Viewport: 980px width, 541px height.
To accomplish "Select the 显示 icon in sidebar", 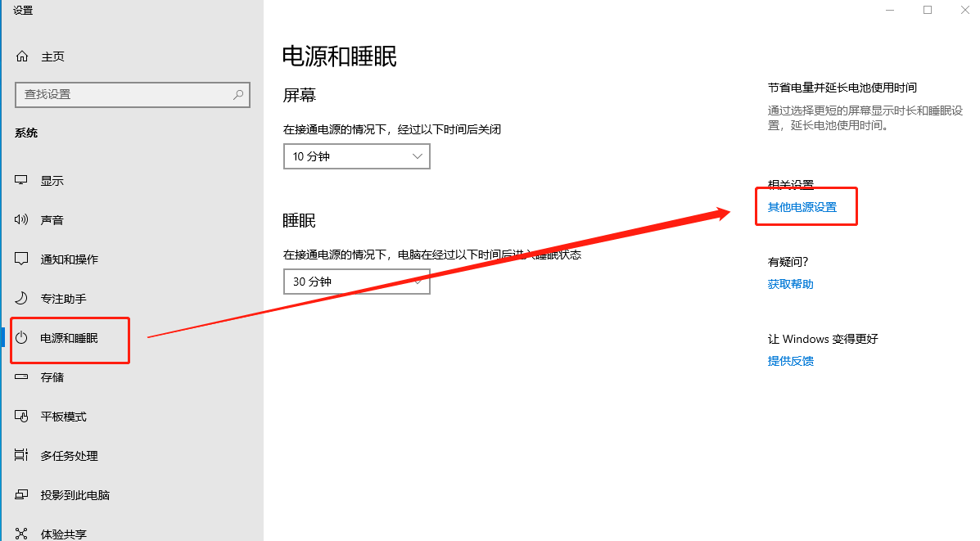I will coord(20,180).
